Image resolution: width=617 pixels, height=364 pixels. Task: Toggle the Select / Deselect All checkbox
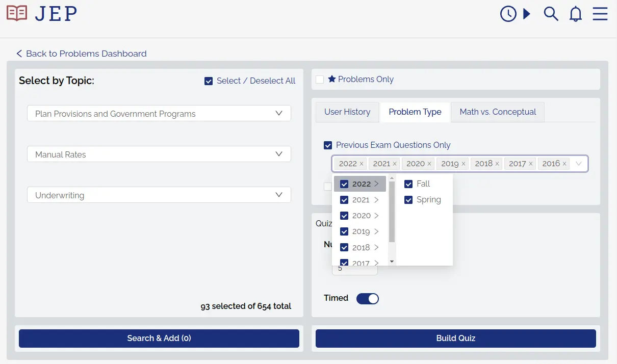click(208, 81)
